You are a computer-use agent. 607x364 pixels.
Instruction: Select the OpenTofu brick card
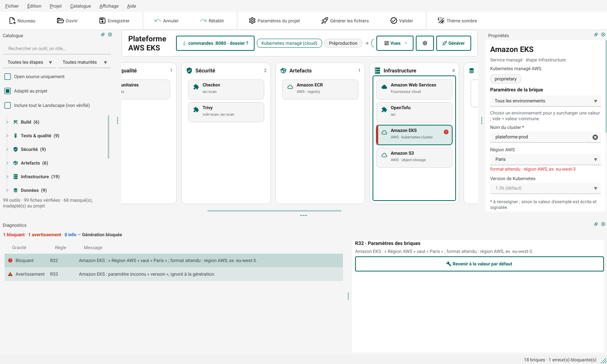point(414,112)
